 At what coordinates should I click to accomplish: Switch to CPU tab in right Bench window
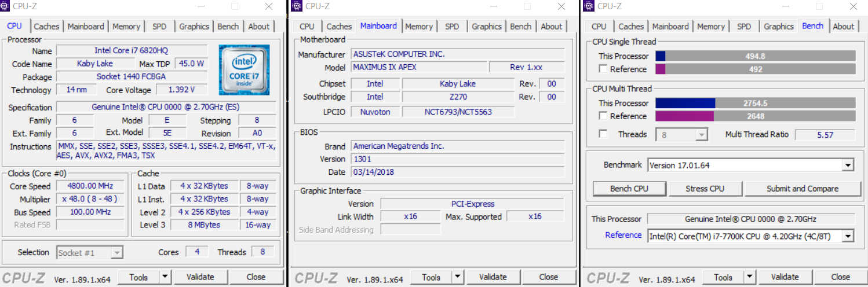(599, 27)
